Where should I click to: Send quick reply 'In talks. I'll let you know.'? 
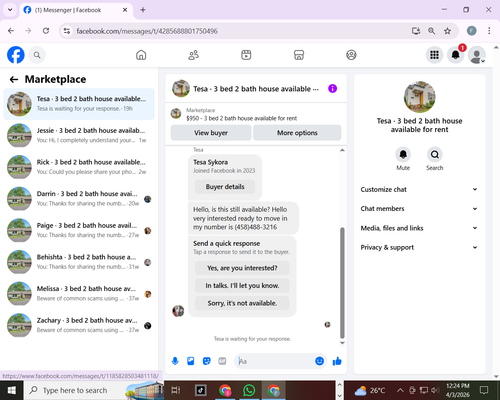[242, 286]
